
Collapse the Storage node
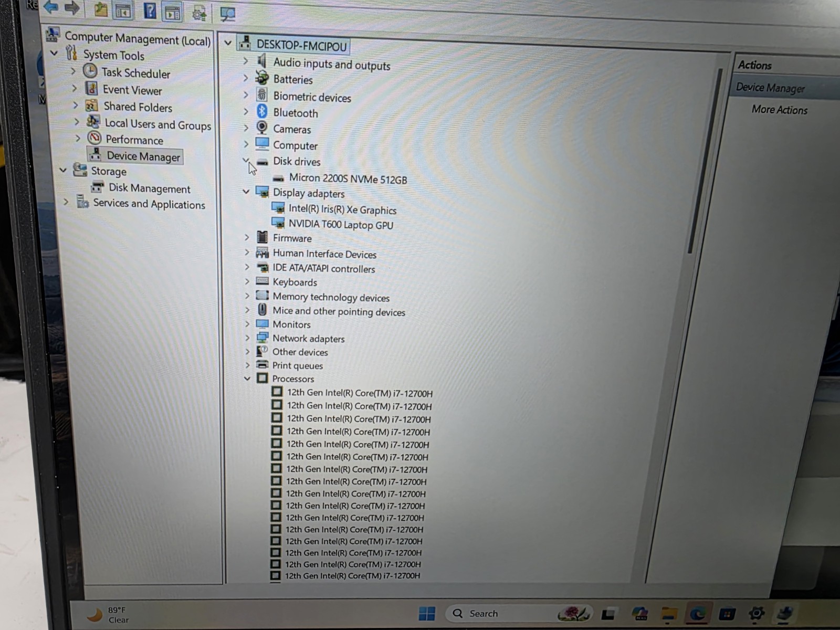coord(63,170)
